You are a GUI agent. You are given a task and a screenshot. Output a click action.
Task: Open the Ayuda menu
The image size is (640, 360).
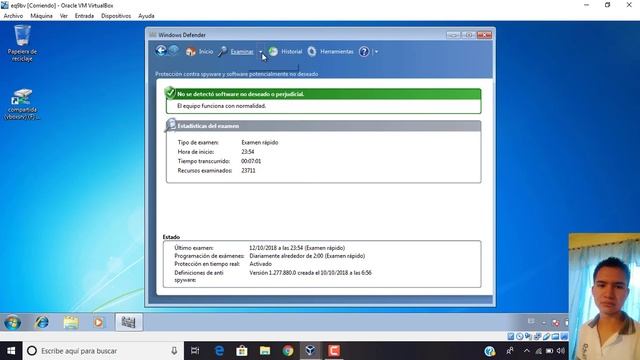[146, 16]
